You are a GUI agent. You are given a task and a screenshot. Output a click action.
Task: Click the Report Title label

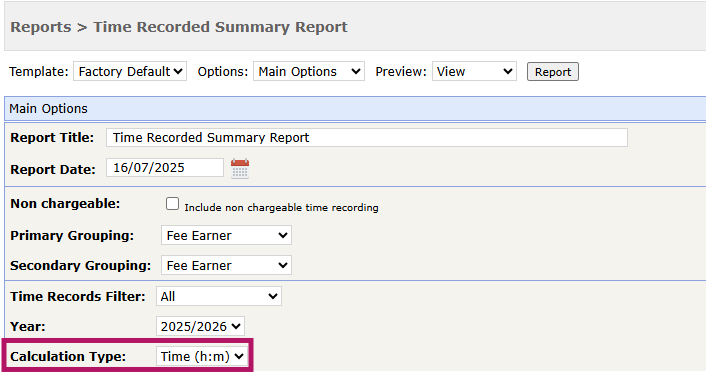[52, 138]
